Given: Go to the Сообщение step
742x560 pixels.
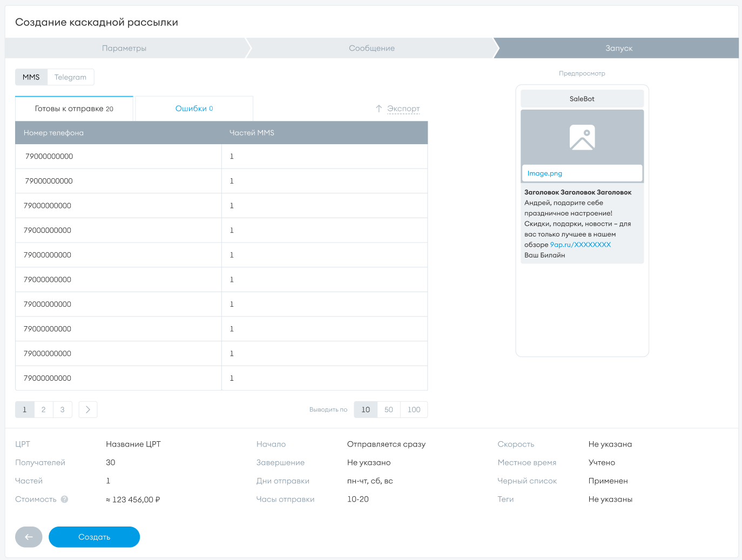Looking at the screenshot, I should point(372,48).
